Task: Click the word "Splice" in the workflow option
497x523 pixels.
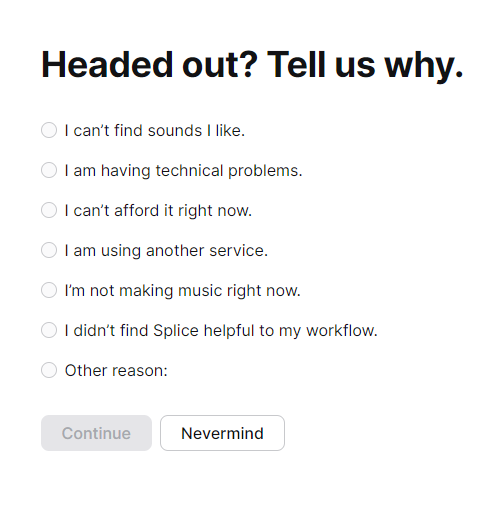Action: coord(176,331)
